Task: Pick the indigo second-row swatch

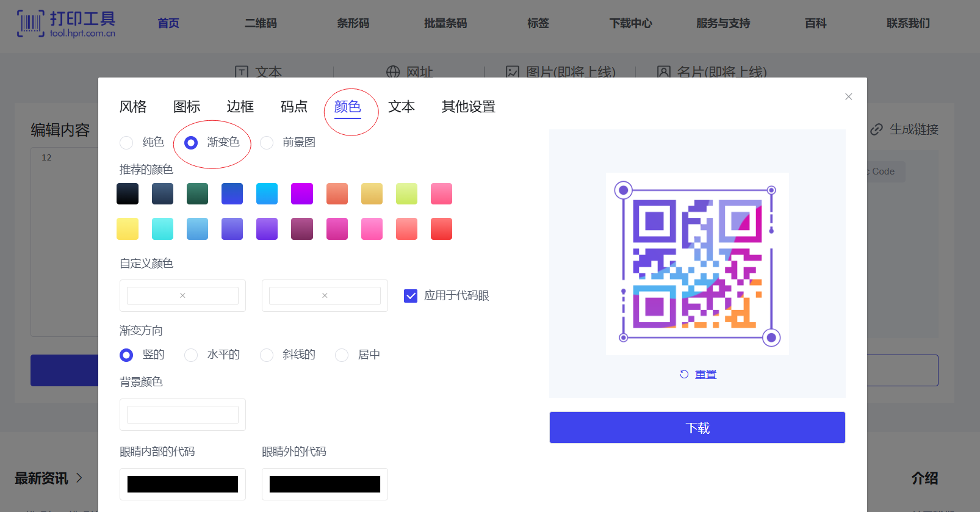Action: click(x=232, y=229)
